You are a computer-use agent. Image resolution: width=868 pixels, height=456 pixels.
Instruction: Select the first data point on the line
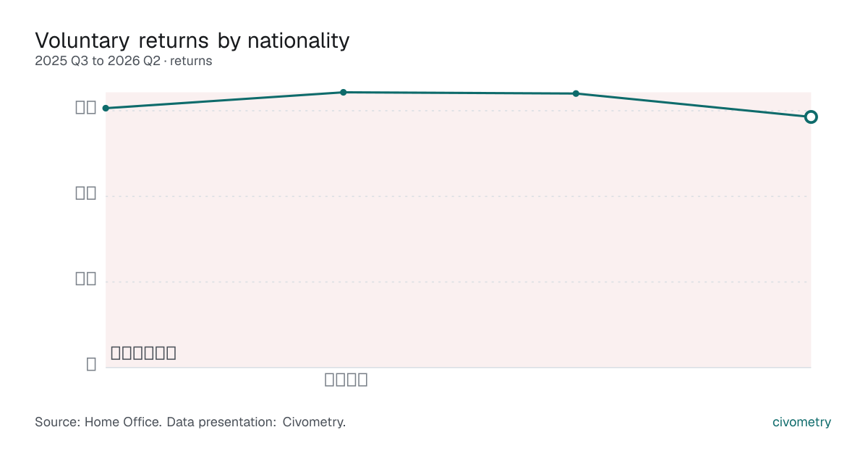tap(106, 108)
